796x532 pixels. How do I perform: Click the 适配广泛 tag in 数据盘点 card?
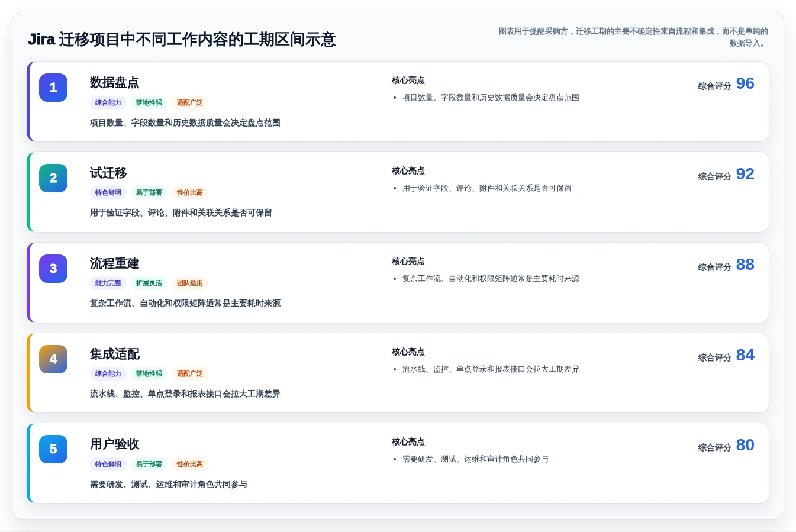coord(190,103)
